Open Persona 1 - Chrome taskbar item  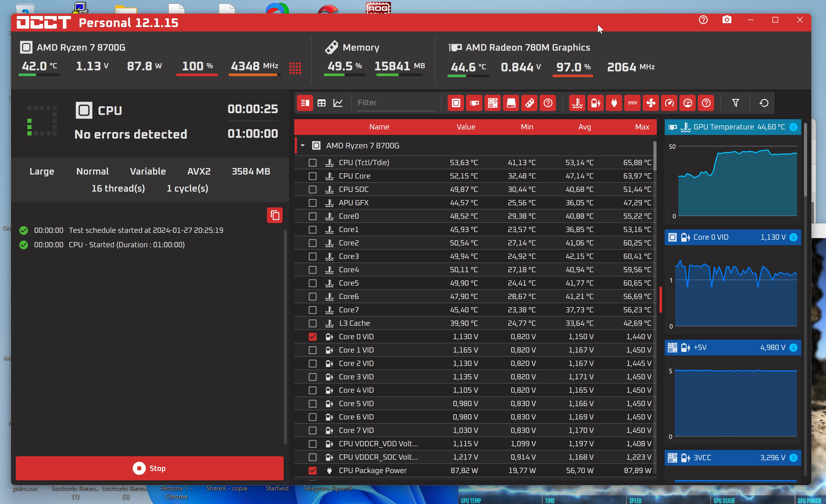tap(176, 492)
